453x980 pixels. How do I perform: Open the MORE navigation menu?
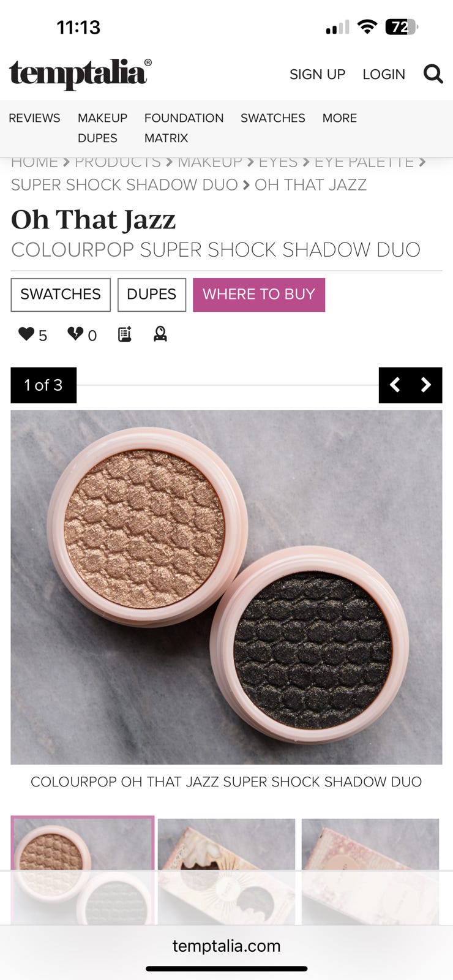(340, 118)
